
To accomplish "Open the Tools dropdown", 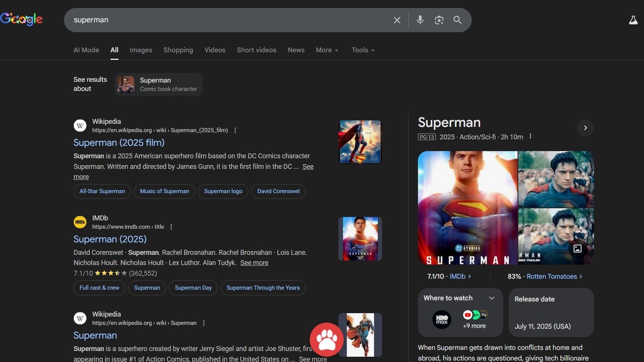I will pyautogui.click(x=363, y=50).
